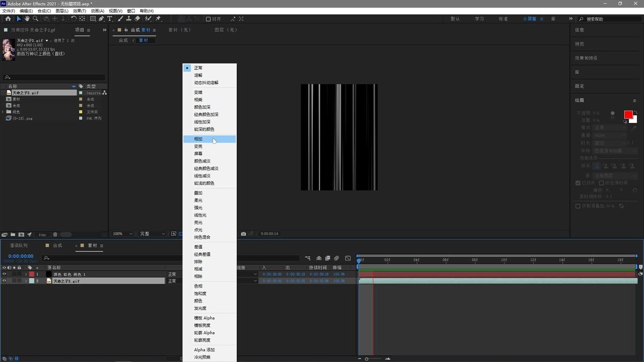Choose 相加 blending mode from the list

[x=199, y=139]
